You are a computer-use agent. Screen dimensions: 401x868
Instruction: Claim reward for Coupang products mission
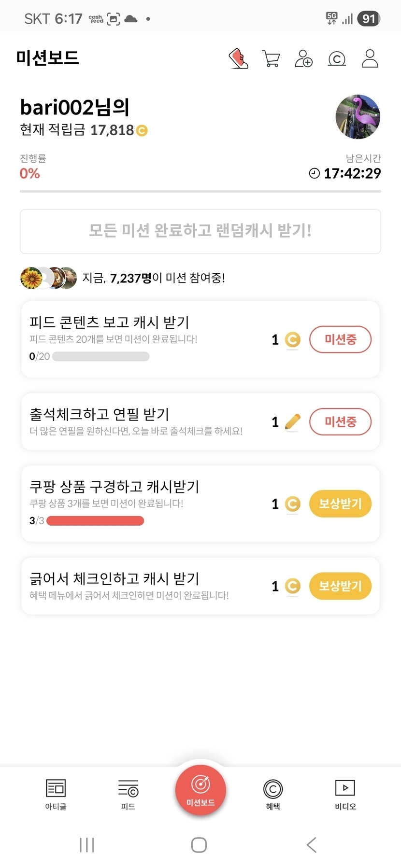coord(340,504)
